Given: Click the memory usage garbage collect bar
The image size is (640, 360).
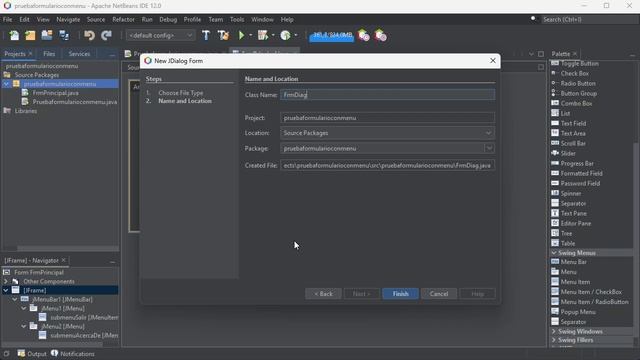Looking at the screenshot, I should pyautogui.click(x=332, y=36).
